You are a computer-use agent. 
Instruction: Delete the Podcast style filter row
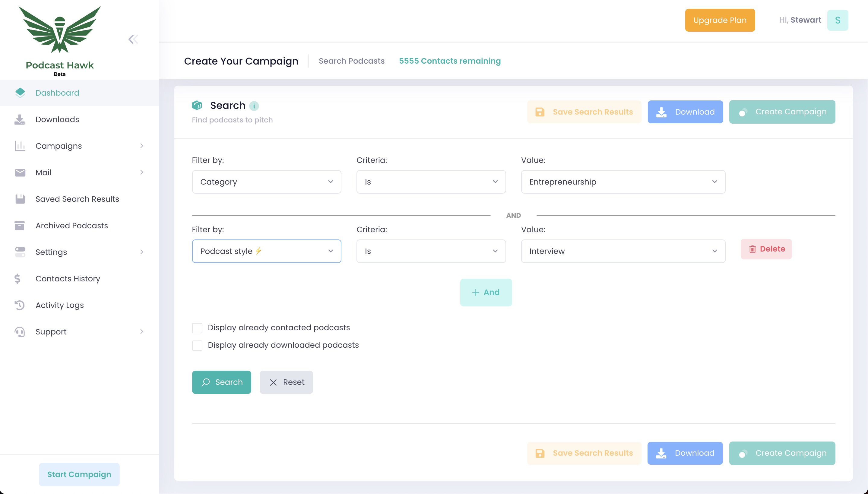766,249
